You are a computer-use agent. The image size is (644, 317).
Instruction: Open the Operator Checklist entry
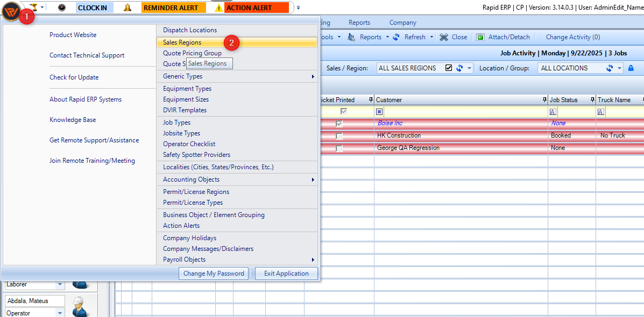point(237,144)
